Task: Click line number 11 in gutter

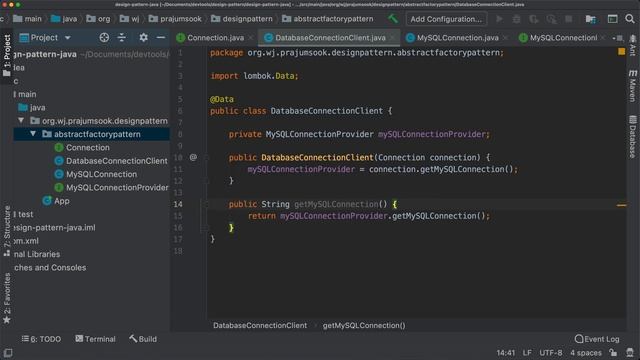Action: 178,169
